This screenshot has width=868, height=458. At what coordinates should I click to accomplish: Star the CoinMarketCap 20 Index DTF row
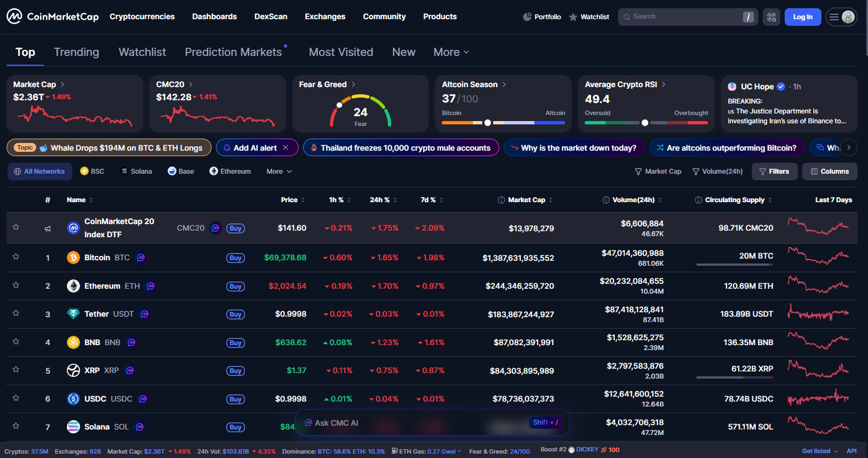point(16,227)
